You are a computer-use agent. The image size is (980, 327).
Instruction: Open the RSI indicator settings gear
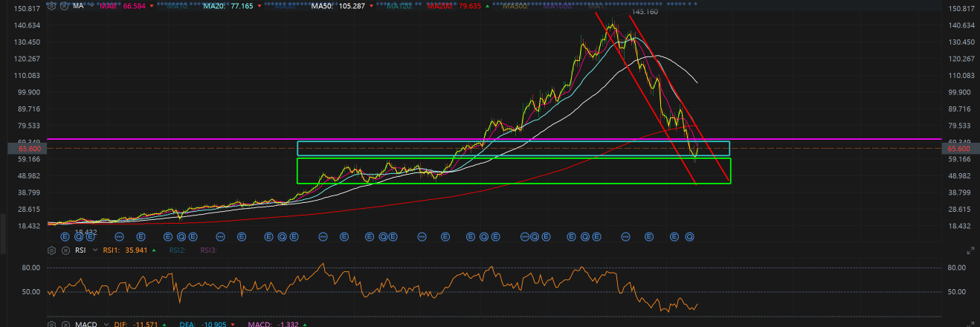point(51,250)
